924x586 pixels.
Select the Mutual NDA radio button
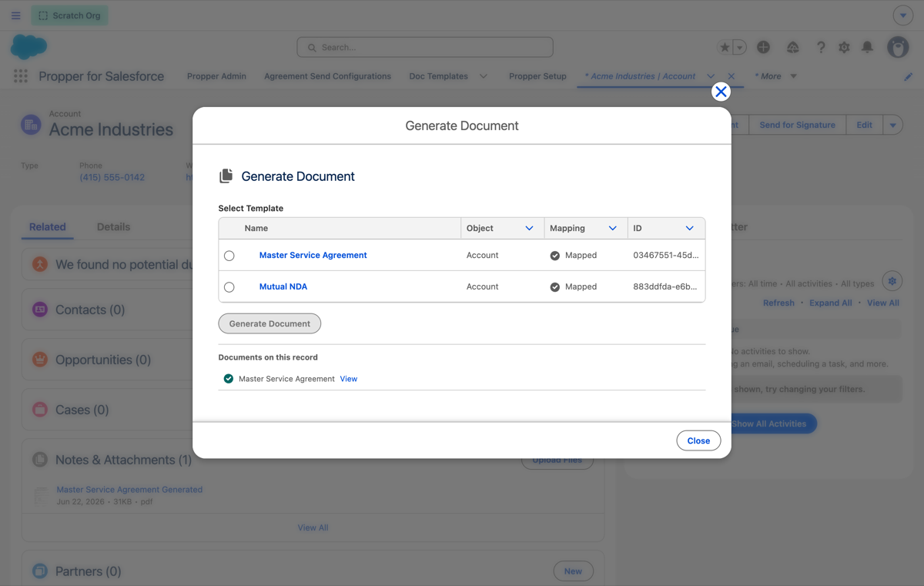(229, 287)
